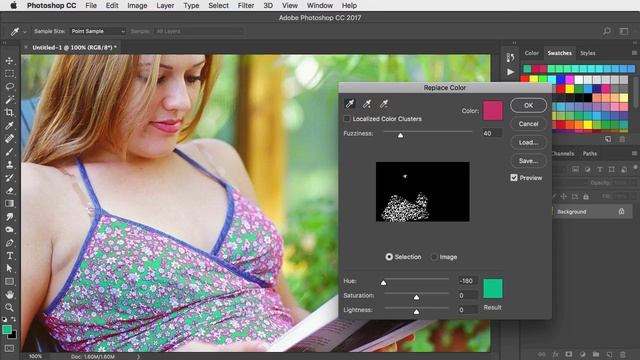Click the foreground color swatch in toolbar
The height and width of the screenshot is (360, 640).
[7, 329]
